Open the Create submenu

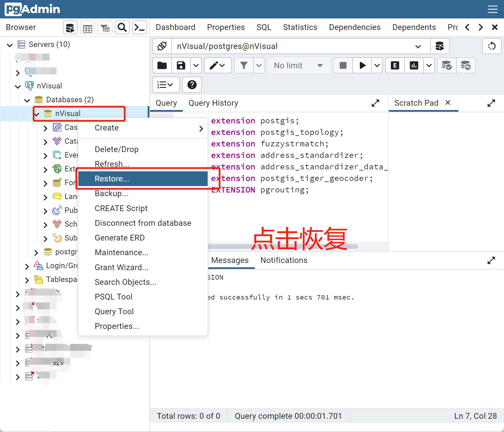pyautogui.click(x=143, y=128)
